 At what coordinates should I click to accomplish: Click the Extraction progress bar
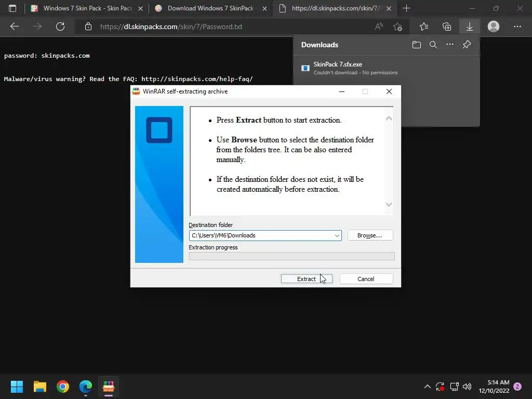[x=291, y=256]
